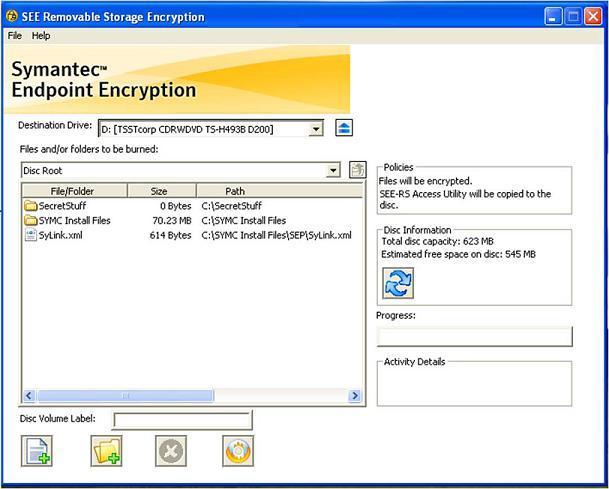Click the eject disc tray icon
This screenshot has width=609, height=489.
point(344,127)
